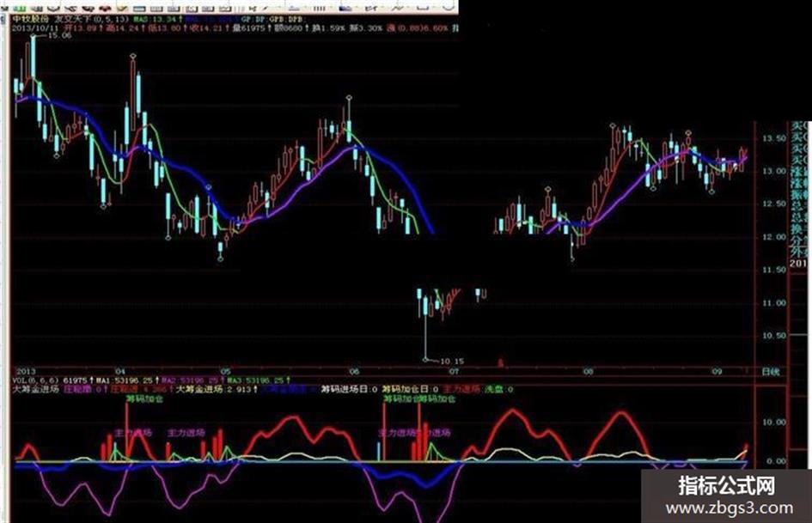This screenshot has height=523, width=812.
Task: Click 10.00 on the indicator axis
Action: point(773,423)
